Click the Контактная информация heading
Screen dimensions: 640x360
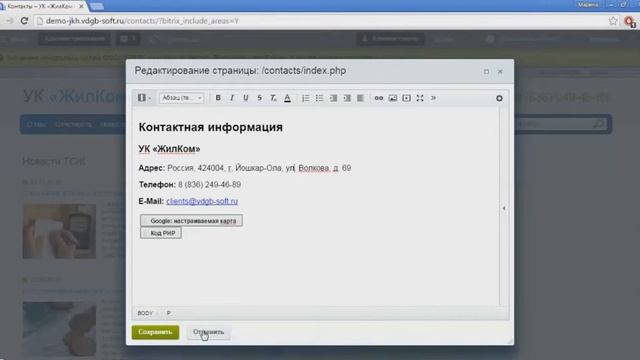tap(211, 127)
